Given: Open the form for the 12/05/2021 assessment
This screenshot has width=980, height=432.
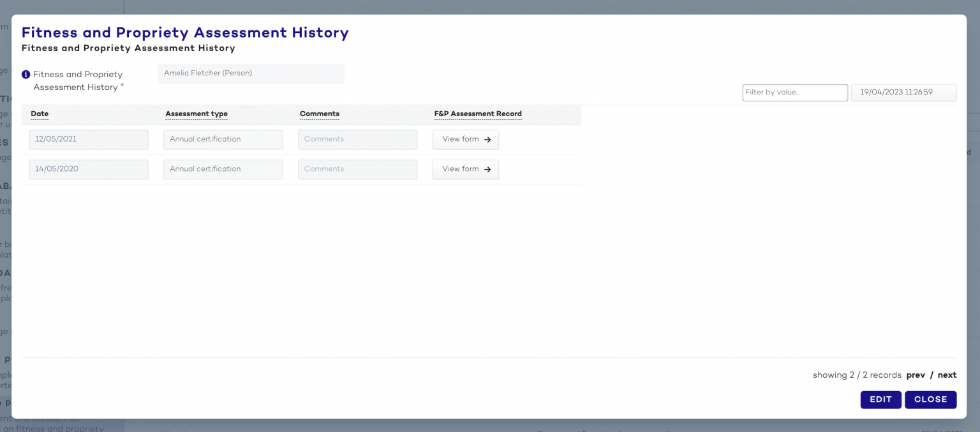Looking at the screenshot, I should pos(465,139).
